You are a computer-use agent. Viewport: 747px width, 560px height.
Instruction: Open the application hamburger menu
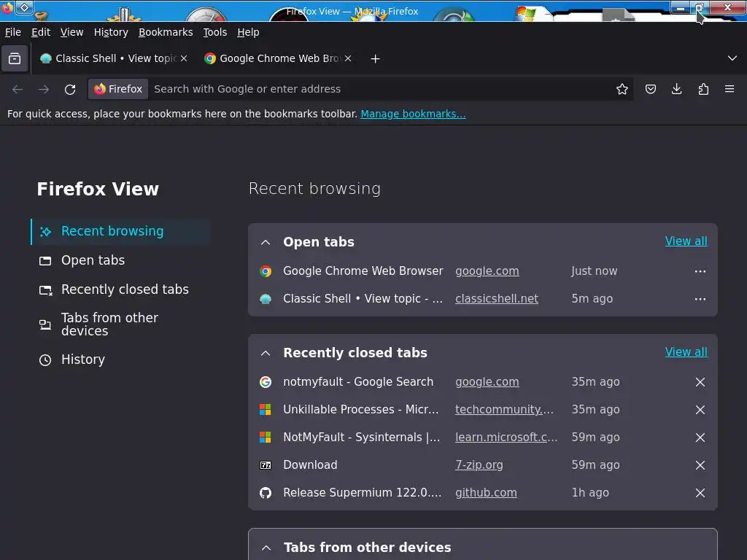(x=729, y=89)
